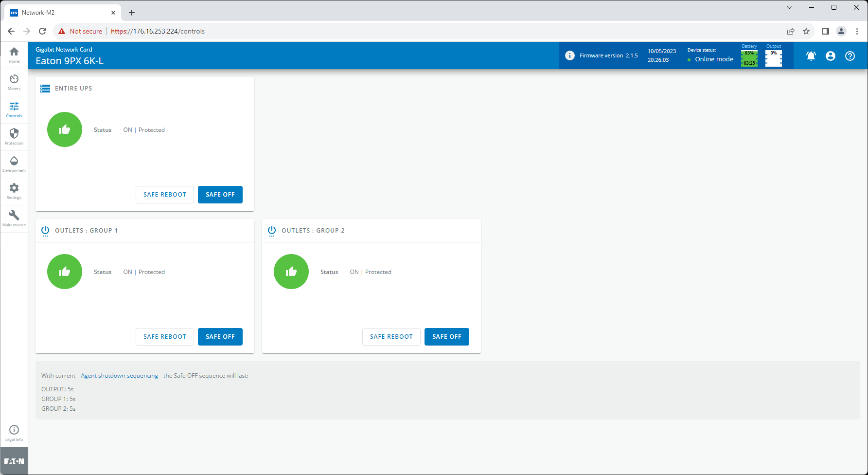Click Safe Reboot for Entire UPS

click(165, 195)
